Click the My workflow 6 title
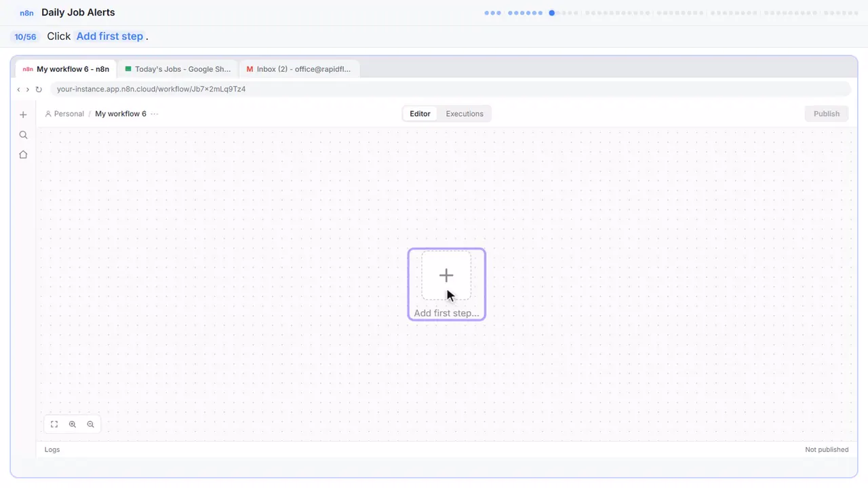The image size is (868, 488). pyautogui.click(x=121, y=114)
